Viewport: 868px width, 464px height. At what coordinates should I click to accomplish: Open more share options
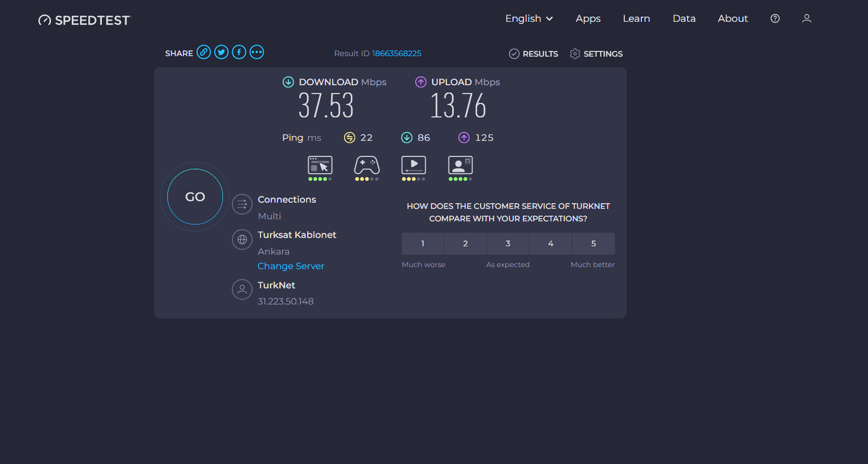click(x=257, y=52)
